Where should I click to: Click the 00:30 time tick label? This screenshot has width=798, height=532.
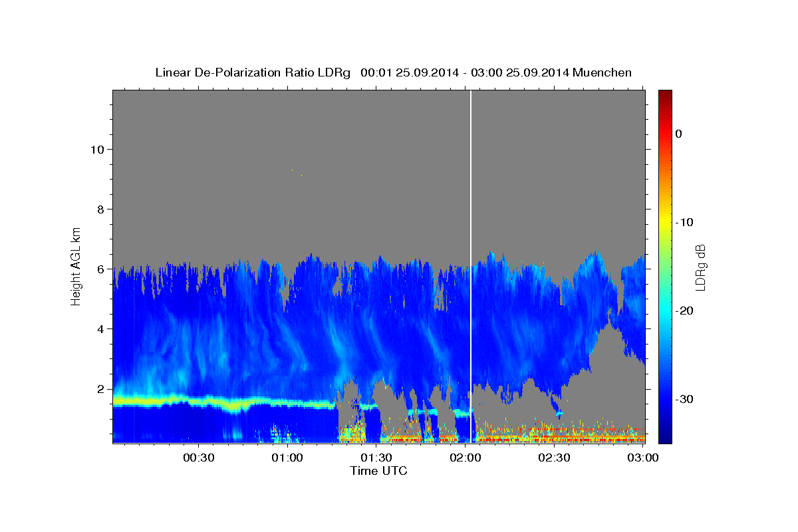coord(198,458)
